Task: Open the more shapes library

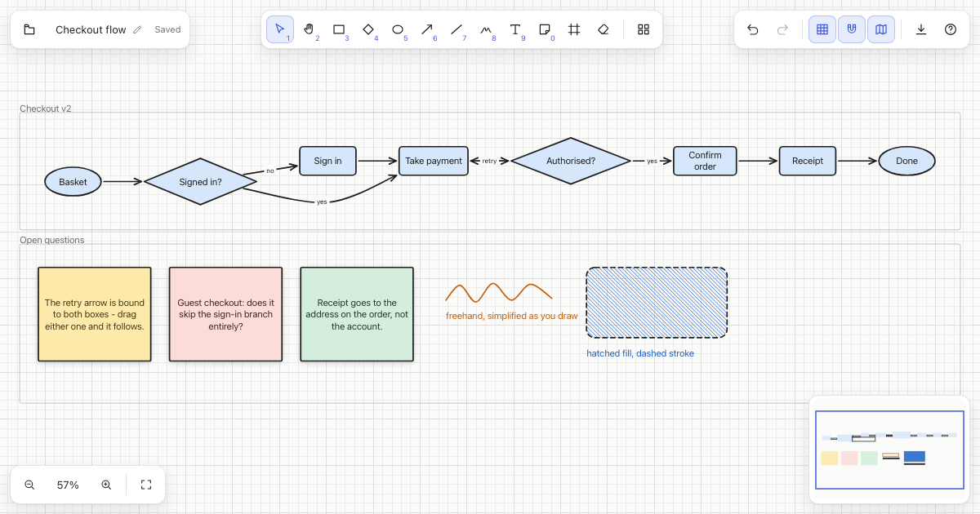Action: 644,29
